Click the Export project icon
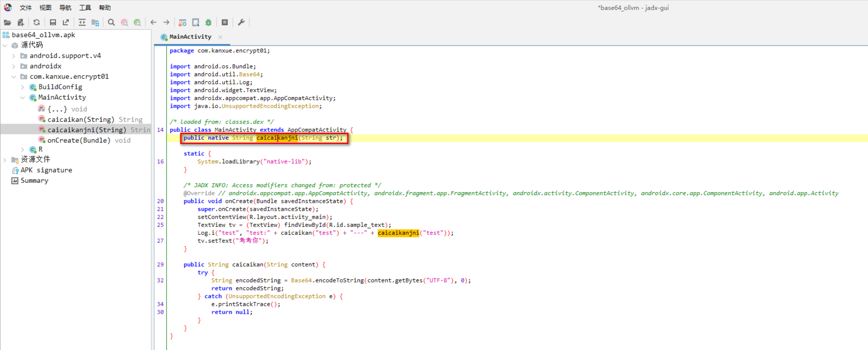This screenshot has width=868, height=350. (x=66, y=22)
